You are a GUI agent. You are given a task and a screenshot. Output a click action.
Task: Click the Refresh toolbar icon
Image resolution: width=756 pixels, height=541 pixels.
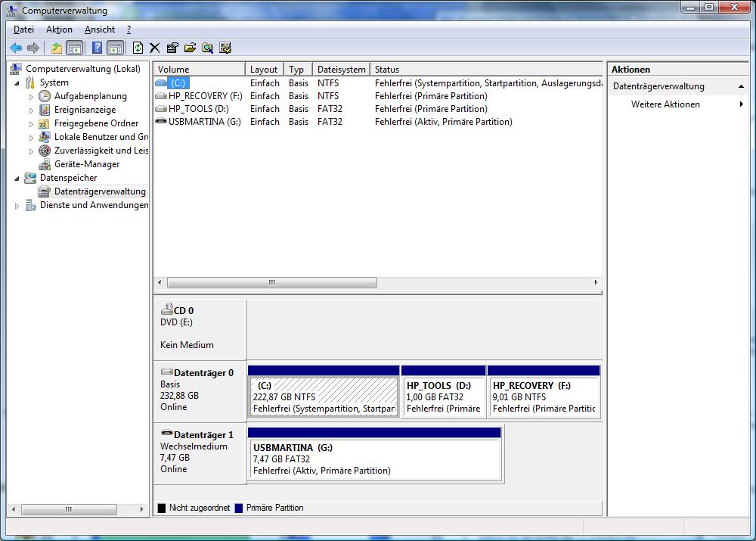click(x=138, y=48)
